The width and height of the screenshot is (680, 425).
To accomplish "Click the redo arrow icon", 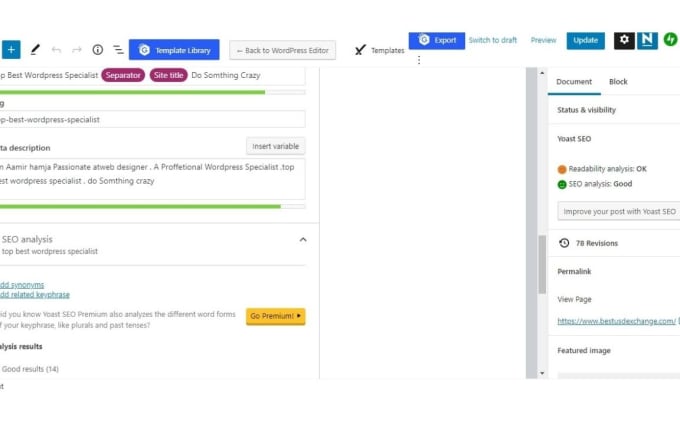I will 77,50.
